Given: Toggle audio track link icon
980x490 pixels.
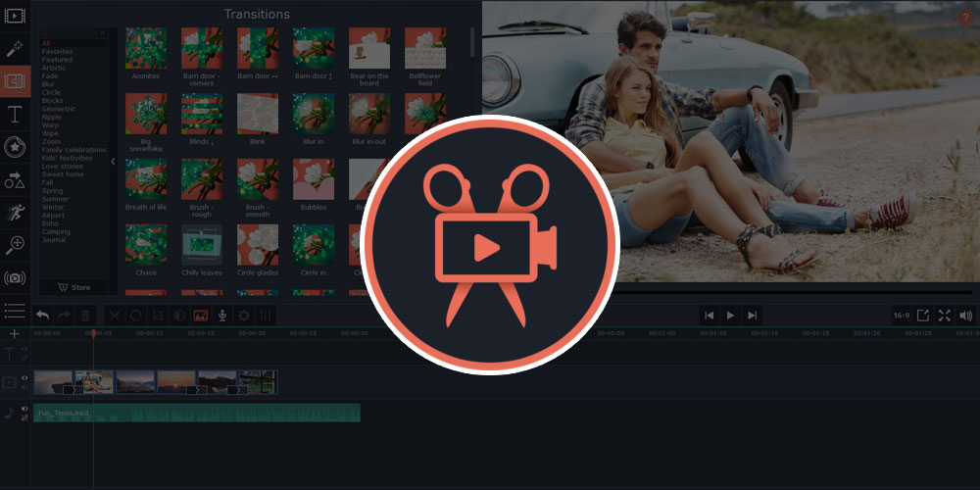Looking at the screenshot, I should pos(24,418).
